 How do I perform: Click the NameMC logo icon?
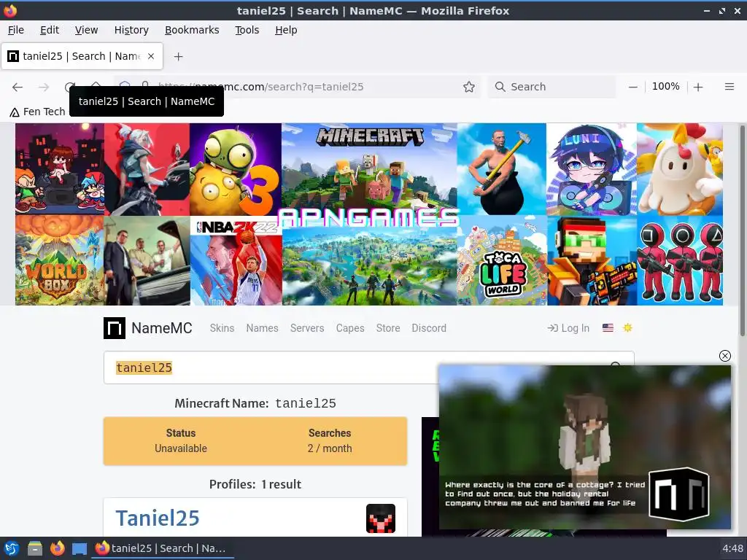115,328
